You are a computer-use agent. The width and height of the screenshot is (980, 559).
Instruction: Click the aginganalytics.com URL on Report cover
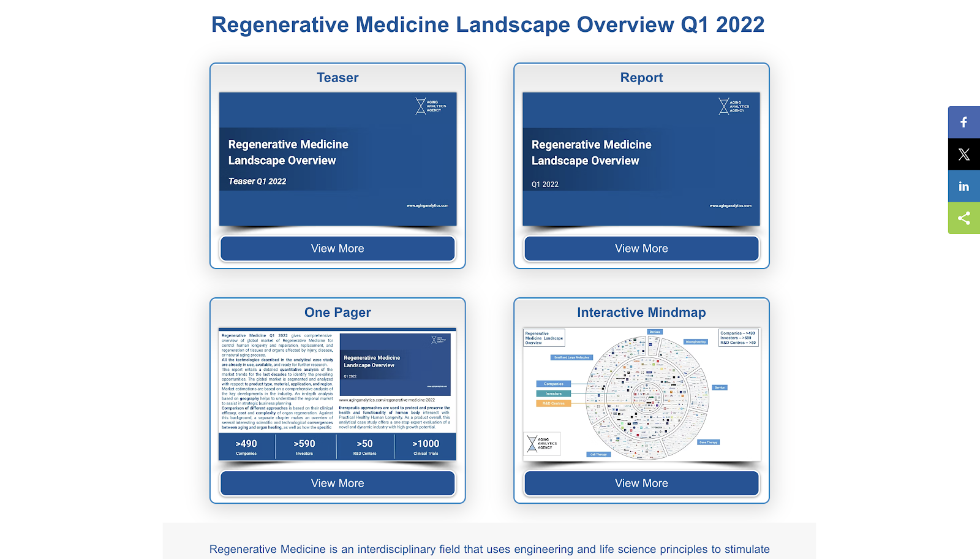[x=730, y=206]
